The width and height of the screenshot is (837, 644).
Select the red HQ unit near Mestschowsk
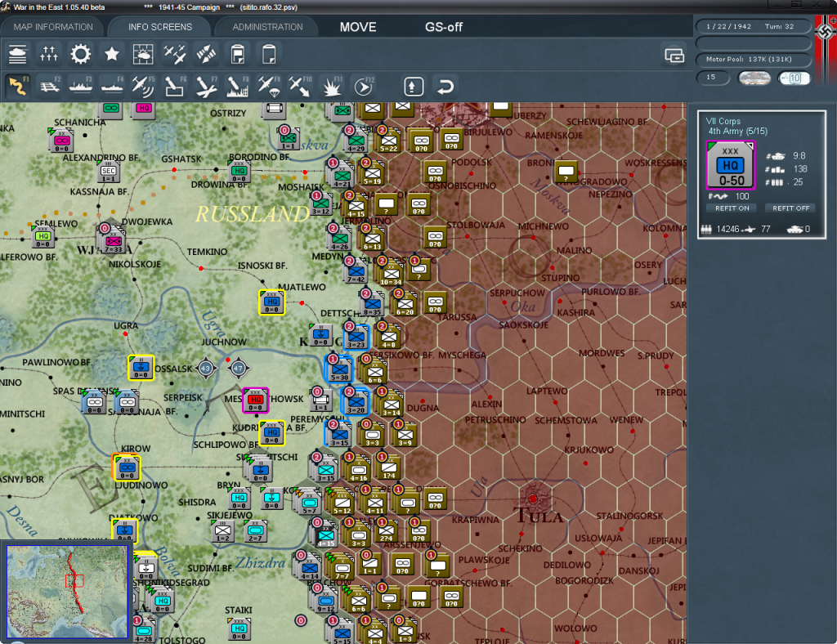pyautogui.click(x=255, y=400)
